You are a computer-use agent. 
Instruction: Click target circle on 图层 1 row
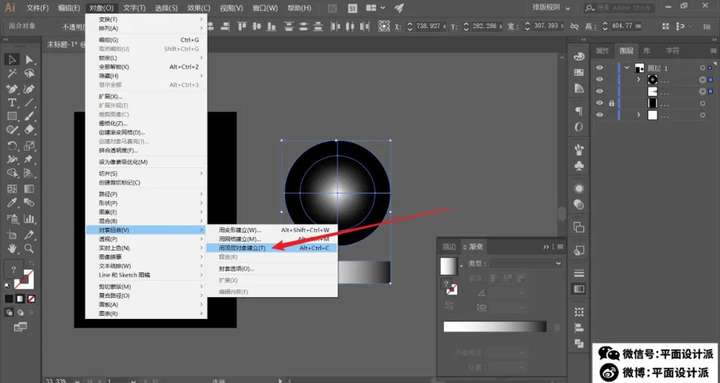pos(702,68)
